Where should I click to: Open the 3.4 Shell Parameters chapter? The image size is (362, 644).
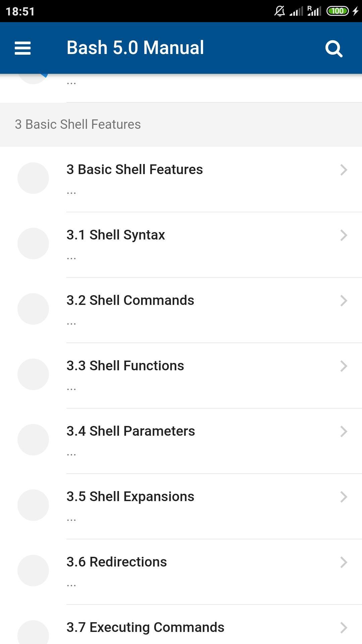point(181,441)
